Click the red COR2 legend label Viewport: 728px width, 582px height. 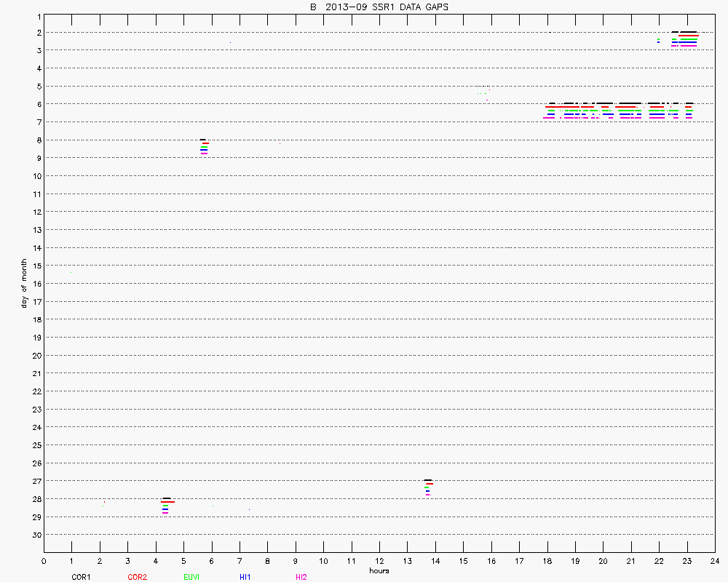point(137,577)
